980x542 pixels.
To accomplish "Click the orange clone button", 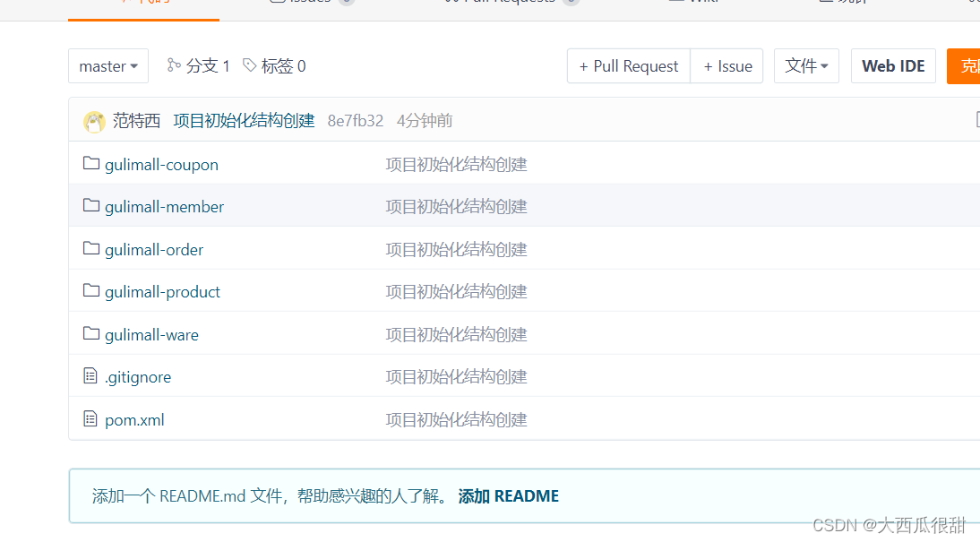I will coord(964,65).
